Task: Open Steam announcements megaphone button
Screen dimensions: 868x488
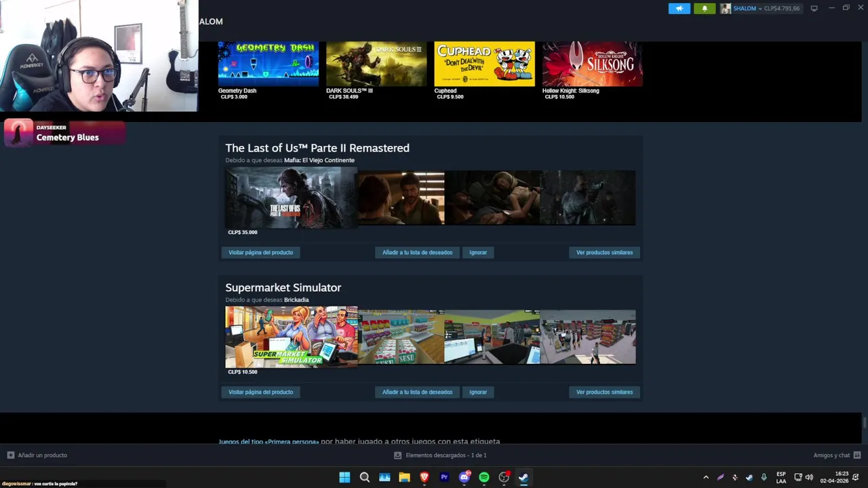Action: click(x=679, y=8)
